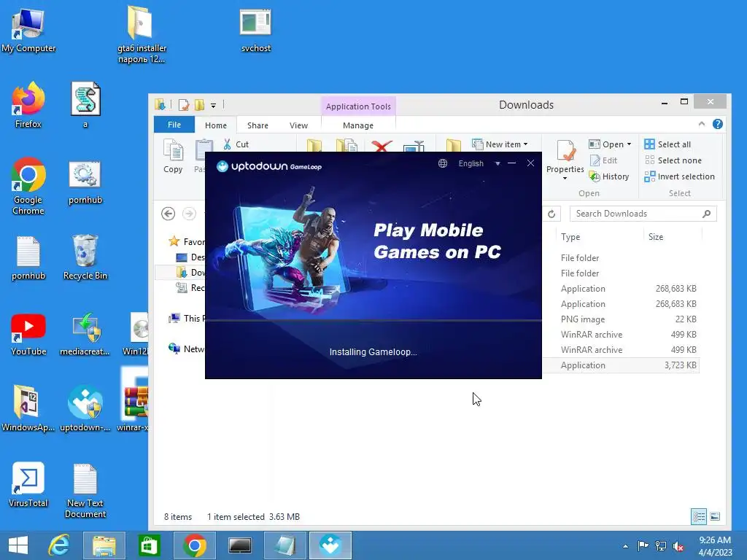Open the Explorer Help question mark
Image resolution: width=747 pixels, height=560 pixels.
pyautogui.click(x=718, y=124)
